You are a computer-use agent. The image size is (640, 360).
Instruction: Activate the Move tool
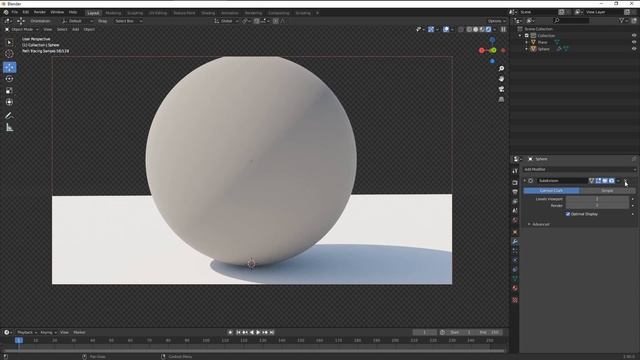pyautogui.click(x=9, y=67)
